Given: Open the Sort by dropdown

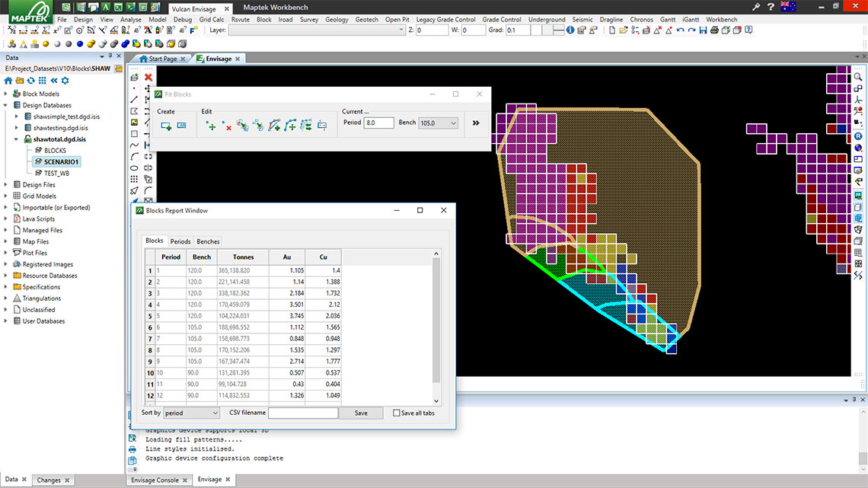Looking at the screenshot, I should point(191,413).
